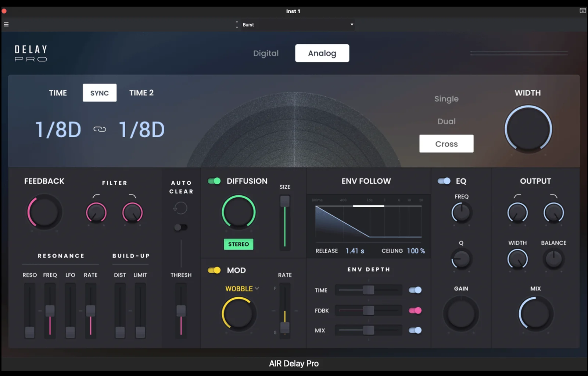588x376 pixels.
Task: Select Dual mode
Action: click(x=446, y=121)
